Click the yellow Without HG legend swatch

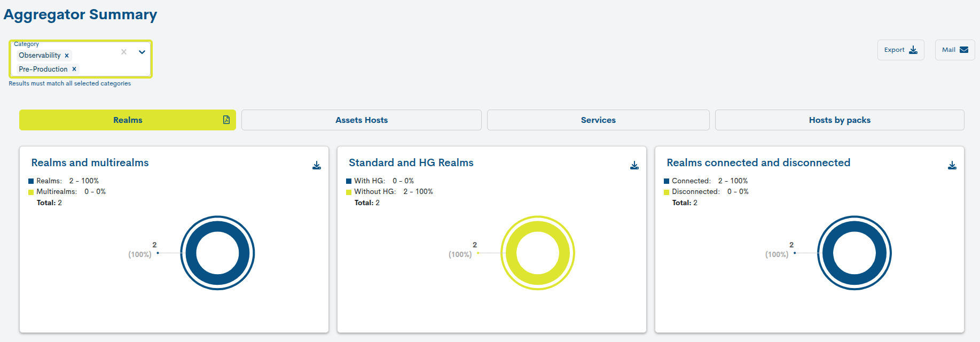point(349,192)
